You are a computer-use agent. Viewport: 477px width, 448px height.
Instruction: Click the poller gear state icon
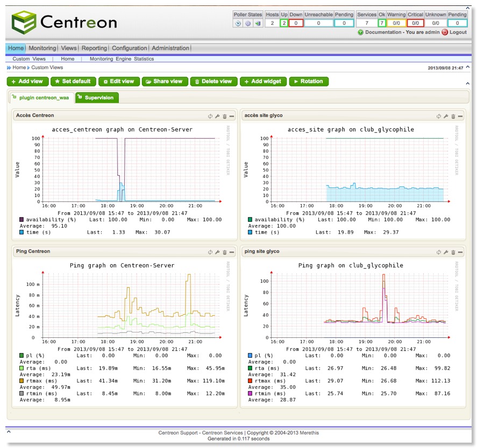click(248, 24)
